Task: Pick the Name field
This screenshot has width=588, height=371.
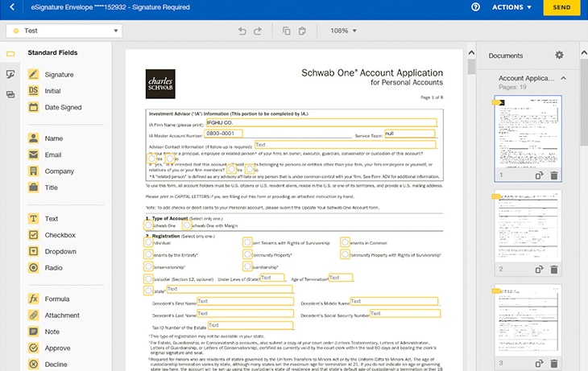Action: (x=45, y=138)
